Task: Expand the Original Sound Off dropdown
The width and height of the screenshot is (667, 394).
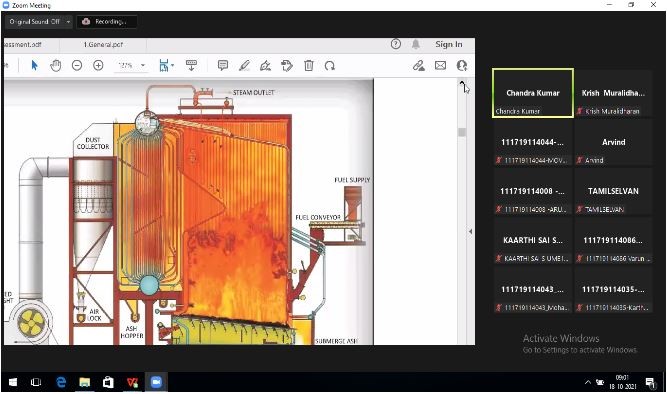Action: 68,22
